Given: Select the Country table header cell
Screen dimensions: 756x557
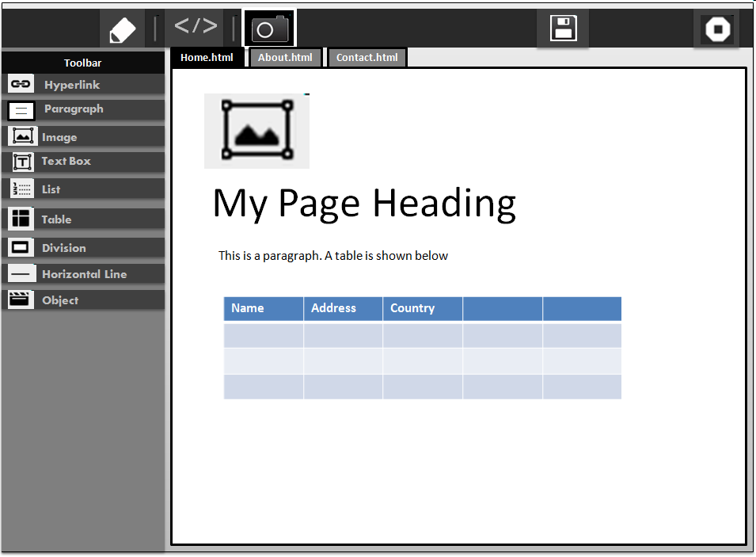Looking at the screenshot, I should pos(422,308).
